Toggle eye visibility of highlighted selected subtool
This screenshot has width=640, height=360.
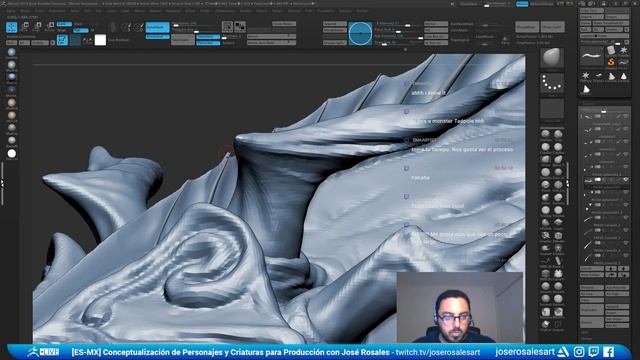625,180
